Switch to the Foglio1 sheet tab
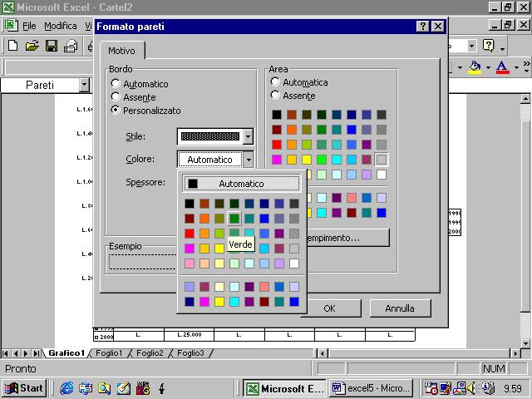Viewport: 532px width, 399px height. 109,353
